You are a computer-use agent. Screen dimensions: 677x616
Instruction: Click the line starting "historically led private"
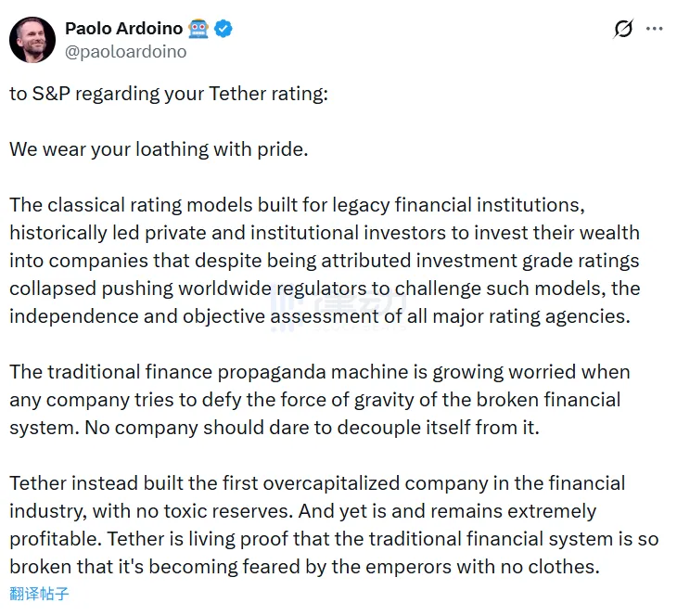tap(325, 232)
